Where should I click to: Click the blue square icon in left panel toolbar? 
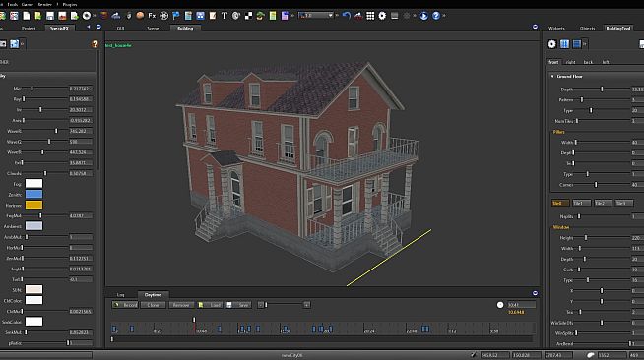point(15,44)
